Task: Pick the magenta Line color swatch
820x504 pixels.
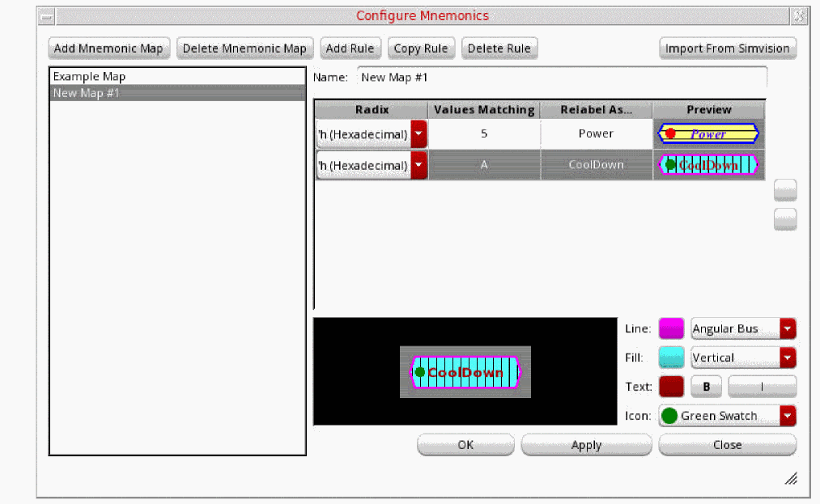Action: (x=671, y=328)
